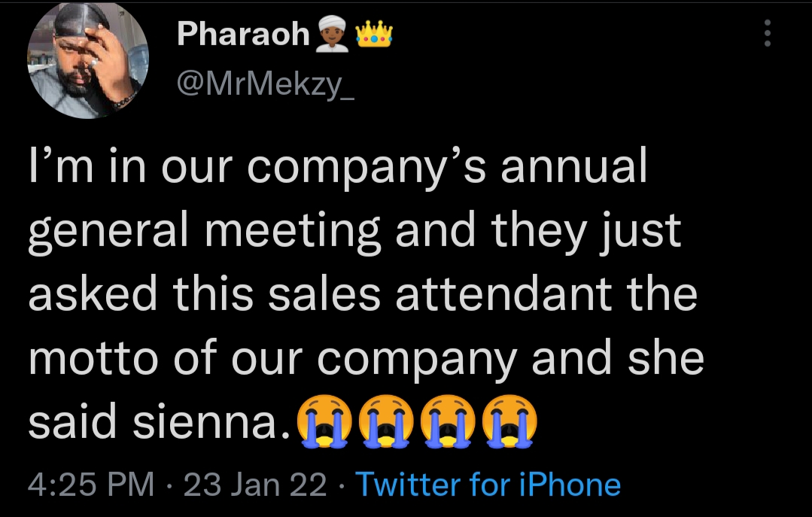812x517 pixels.
Task: Click the Twitter for iPhone link
Action: (488, 484)
